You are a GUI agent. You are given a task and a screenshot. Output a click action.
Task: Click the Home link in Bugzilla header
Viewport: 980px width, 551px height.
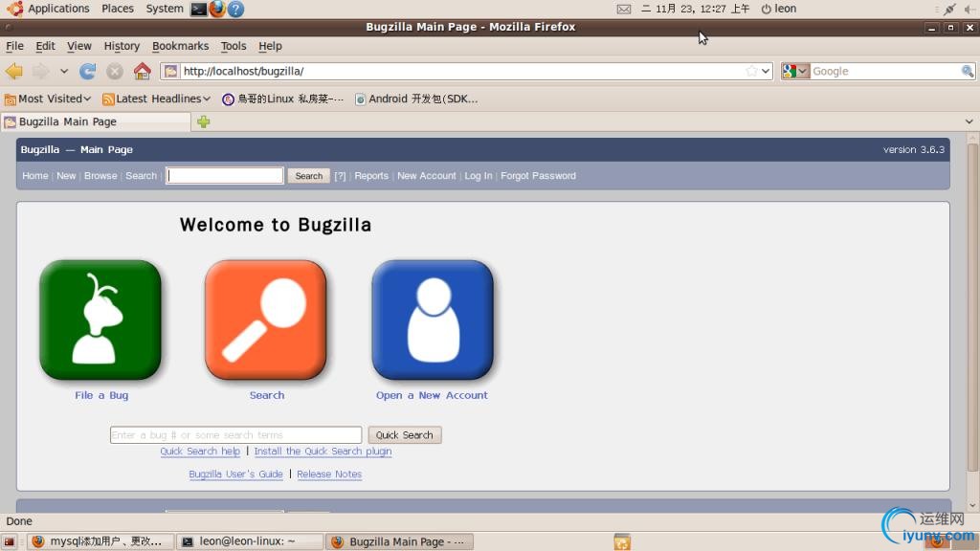click(x=35, y=176)
